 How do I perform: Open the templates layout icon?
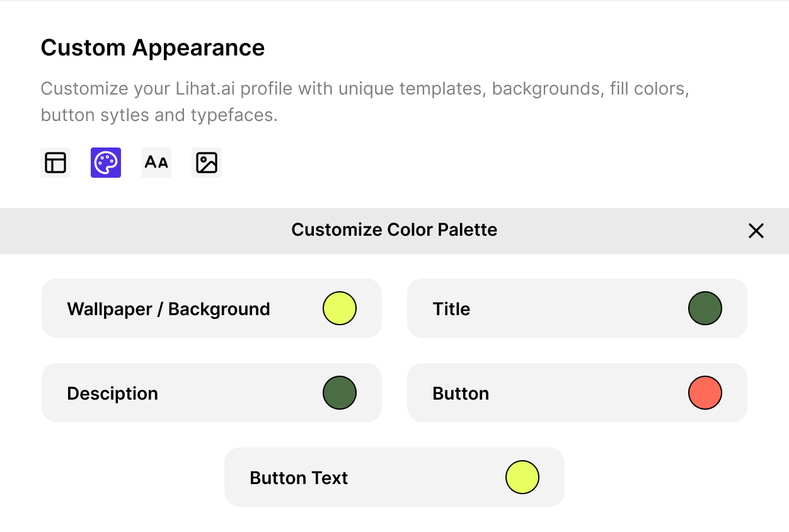(x=55, y=163)
